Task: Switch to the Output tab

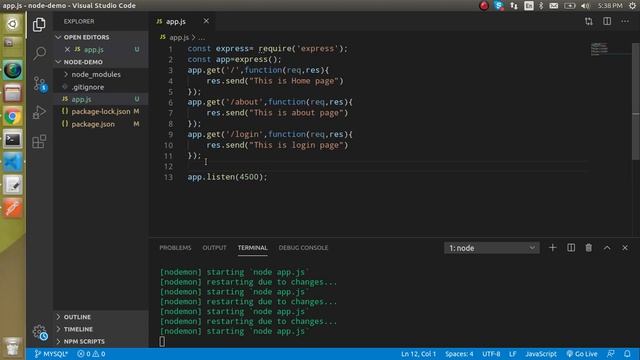Action: coord(214,248)
